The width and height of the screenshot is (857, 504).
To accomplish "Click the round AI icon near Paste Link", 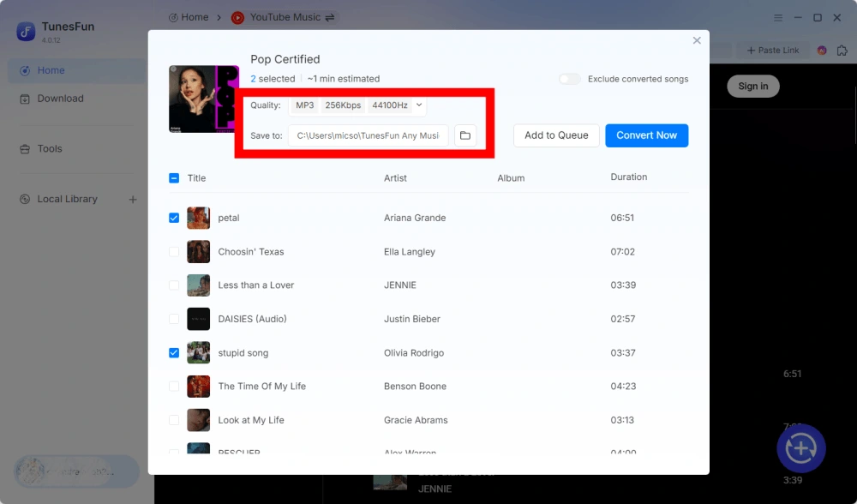I will tap(822, 51).
